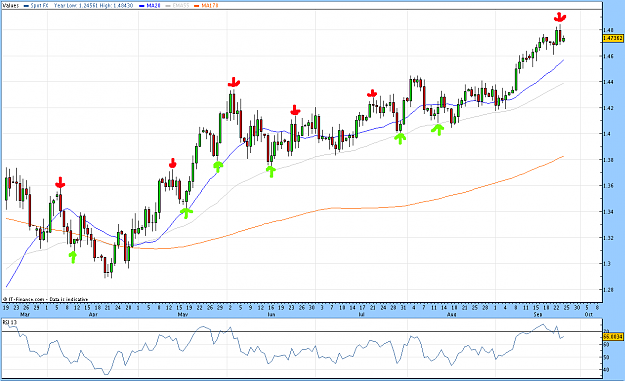Click the RSI 13 indicator label
Viewport: 625px width, 381px height.
coord(10,322)
